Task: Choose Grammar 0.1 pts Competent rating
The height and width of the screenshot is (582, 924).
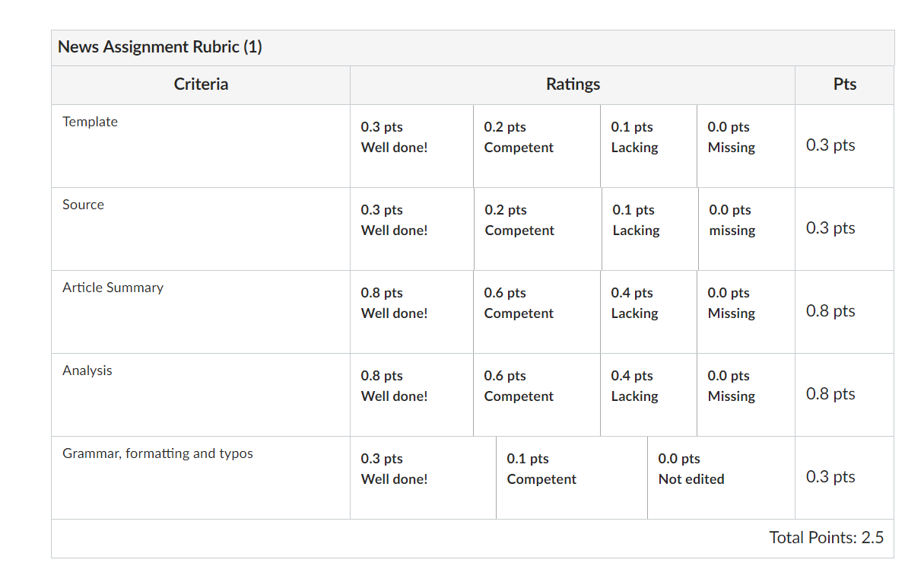Action: [571, 478]
